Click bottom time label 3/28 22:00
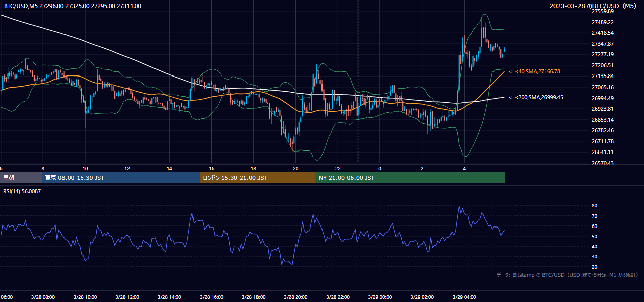The height and width of the screenshot is (302, 644). pos(338,297)
